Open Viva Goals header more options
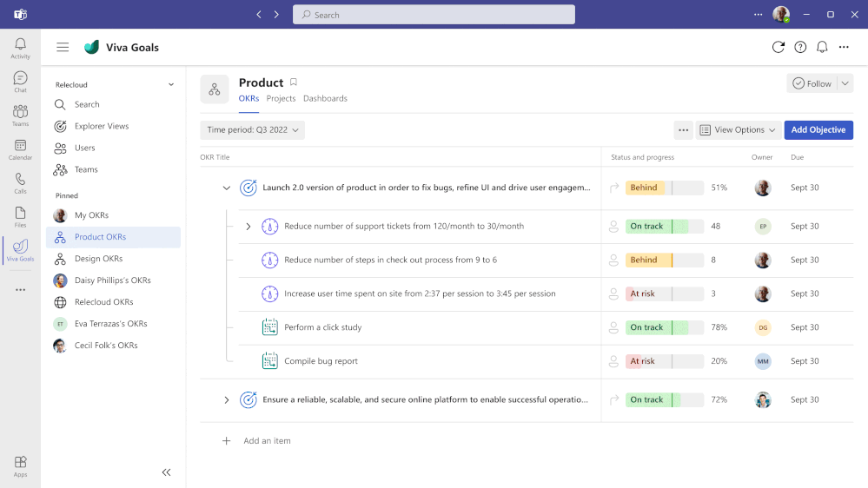Screen dimensions: 868x488 point(844,47)
